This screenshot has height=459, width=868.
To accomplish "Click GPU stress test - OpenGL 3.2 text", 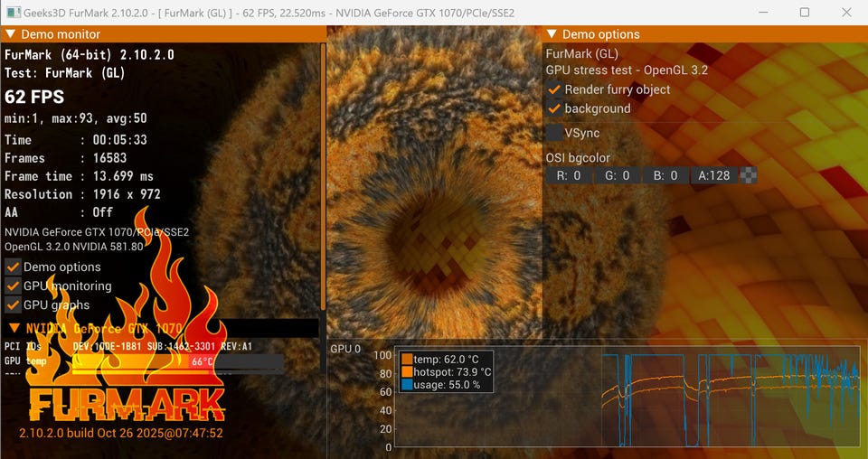I will (x=627, y=70).
